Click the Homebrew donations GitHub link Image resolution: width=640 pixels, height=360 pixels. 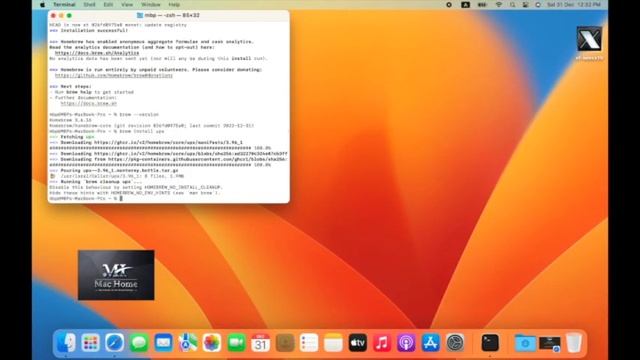(114, 75)
